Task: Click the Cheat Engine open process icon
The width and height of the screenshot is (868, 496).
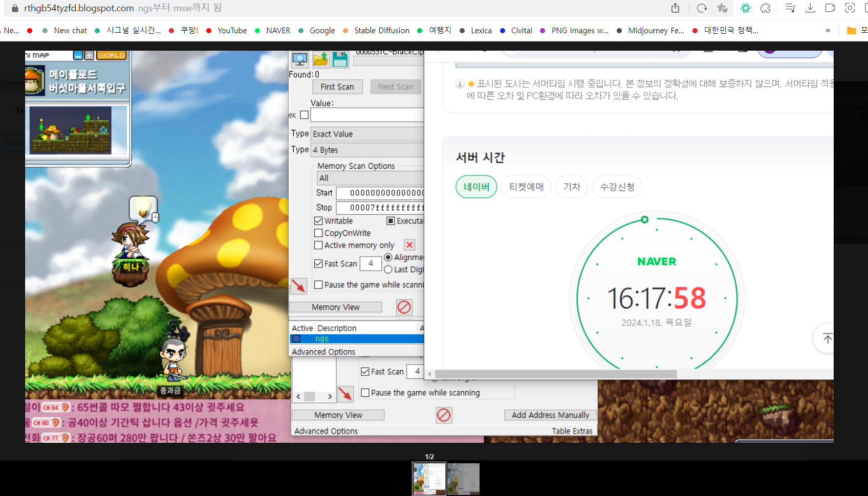Action: click(x=299, y=59)
